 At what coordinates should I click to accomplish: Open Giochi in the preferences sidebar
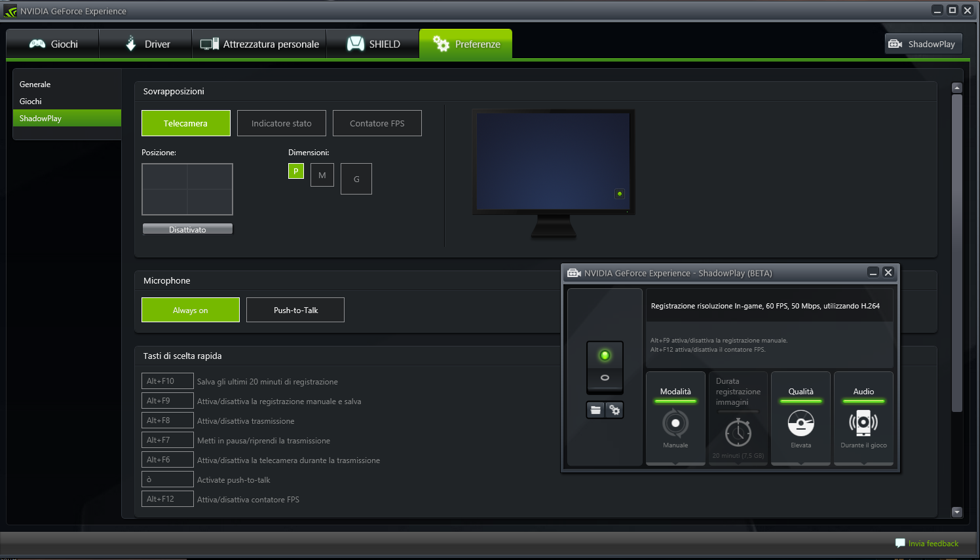pyautogui.click(x=31, y=102)
